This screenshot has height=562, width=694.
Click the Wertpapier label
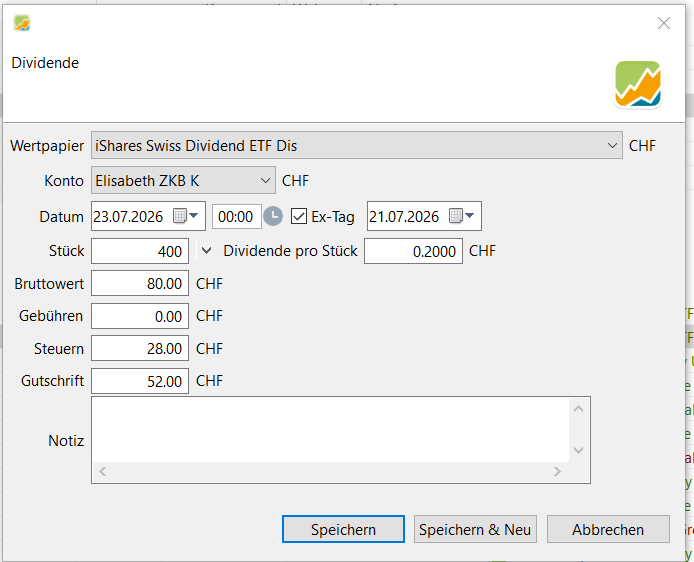(47, 146)
